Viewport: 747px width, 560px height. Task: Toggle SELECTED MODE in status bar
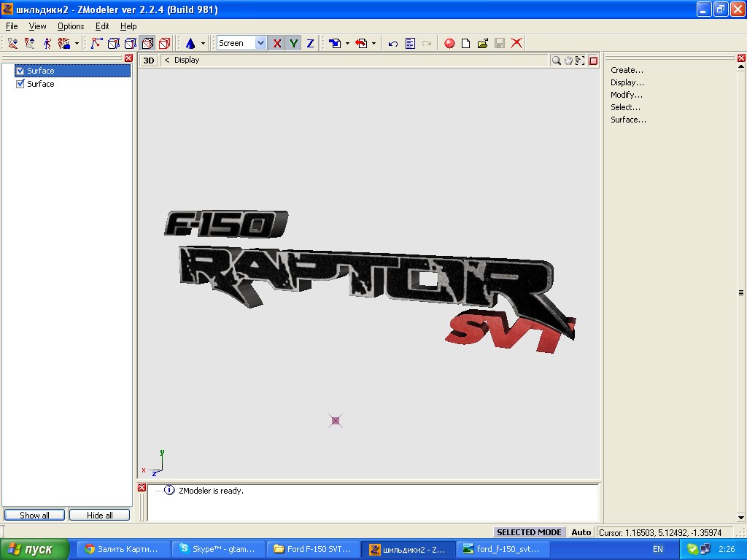click(529, 532)
